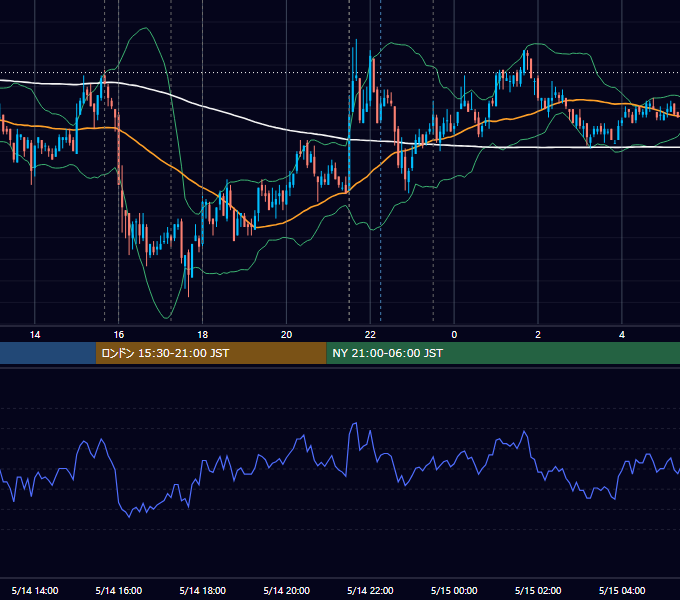Click the 5/14 22:00 date label
This screenshot has width=680, height=600.
[x=370, y=590]
